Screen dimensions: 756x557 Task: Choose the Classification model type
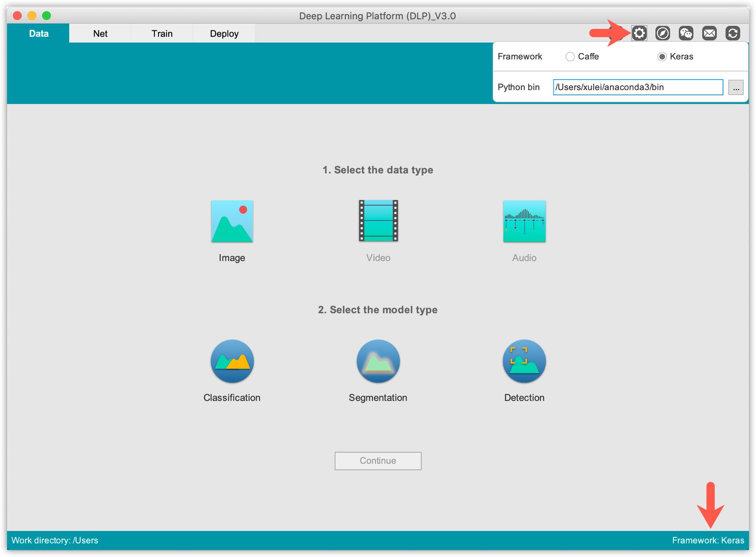pyautogui.click(x=232, y=361)
